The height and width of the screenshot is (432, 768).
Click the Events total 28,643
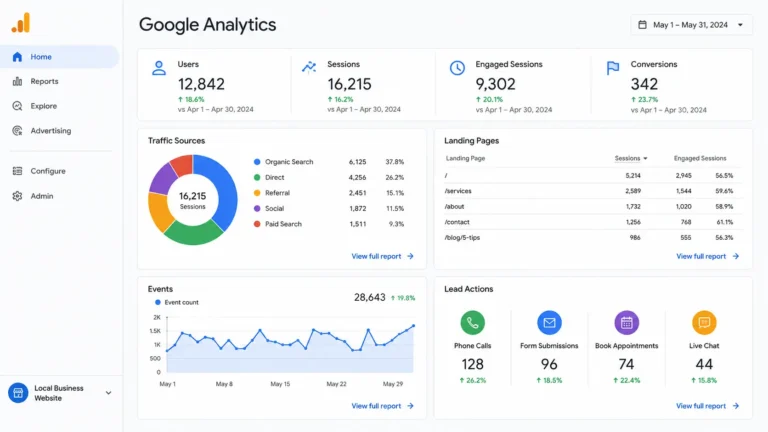tap(370, 297)
